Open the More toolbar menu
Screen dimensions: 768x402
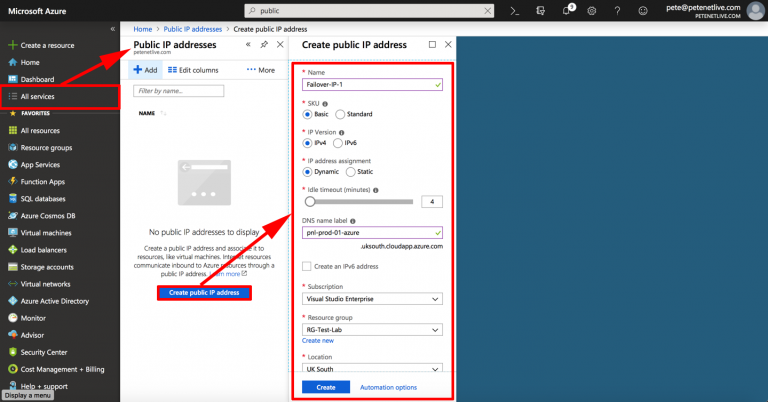261,70
